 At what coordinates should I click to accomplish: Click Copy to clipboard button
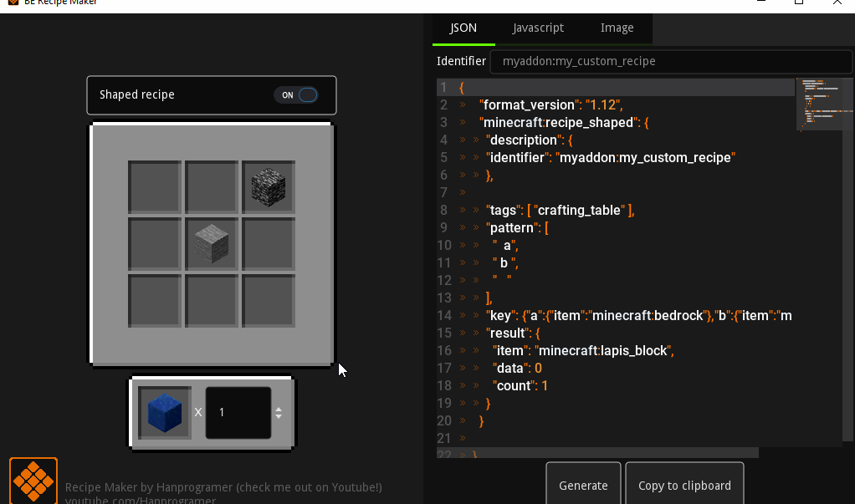(684, 485)
